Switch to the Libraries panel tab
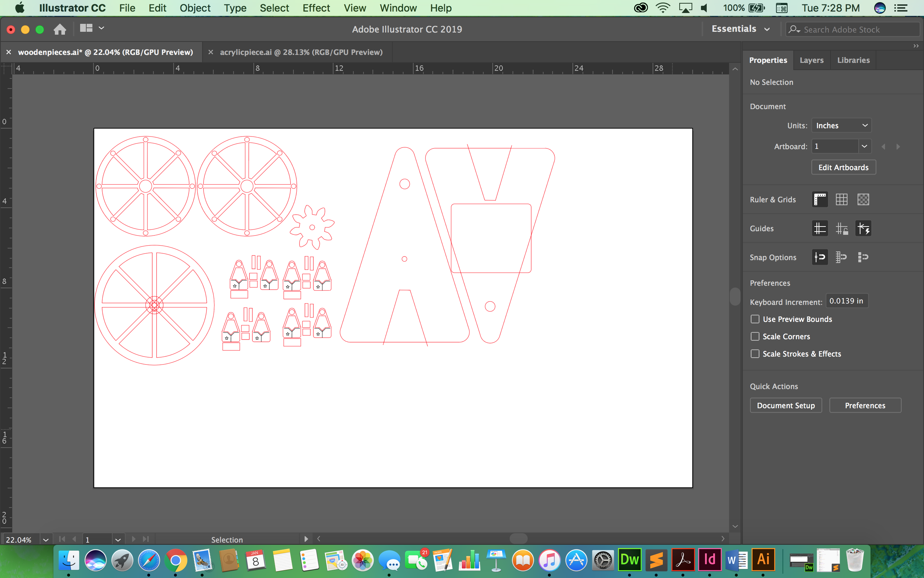The image size is (924, 578). 853,60
